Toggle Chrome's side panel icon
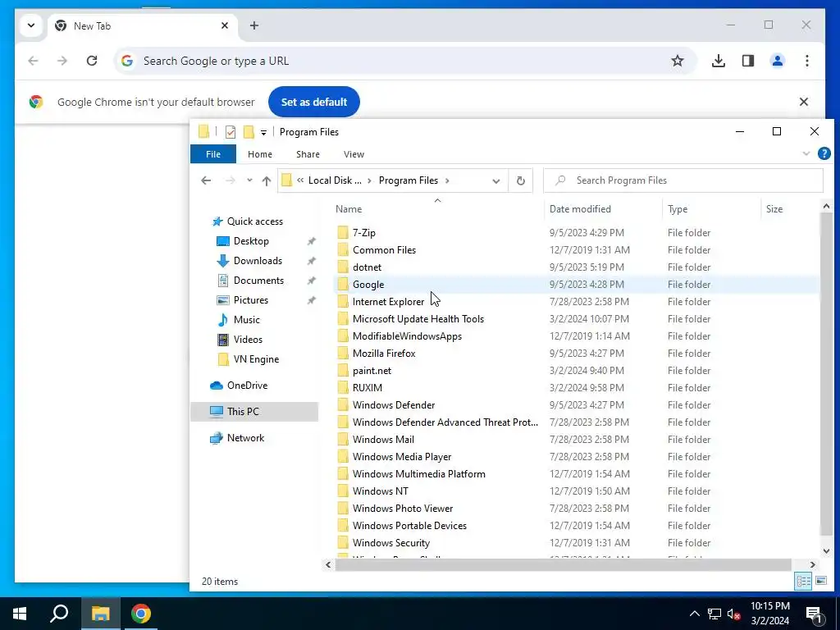Screen dimensions: 840x630 coord(748,61)
